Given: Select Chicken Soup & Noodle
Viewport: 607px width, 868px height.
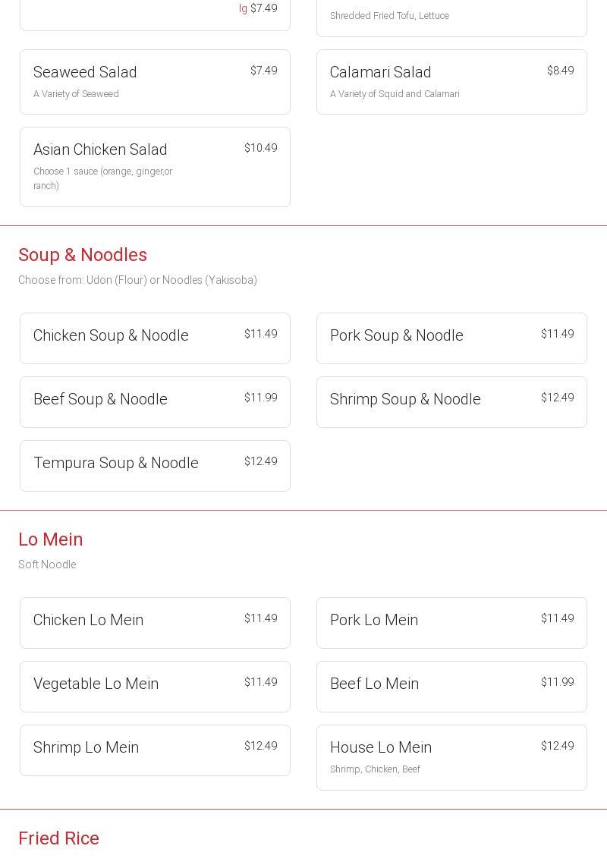Looking at the screenshot, I should (155, 338).
